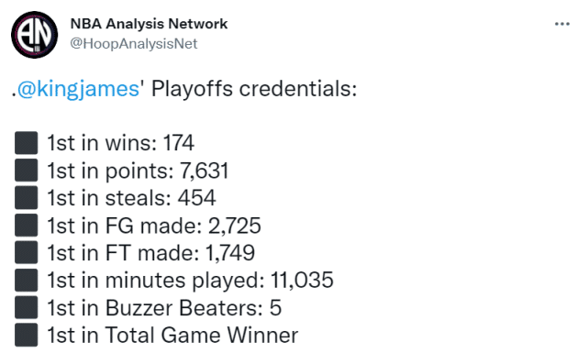Open the tweet's three-dot more options menu
This screenshot has height=364, width=588.
(x=561, y=24)
